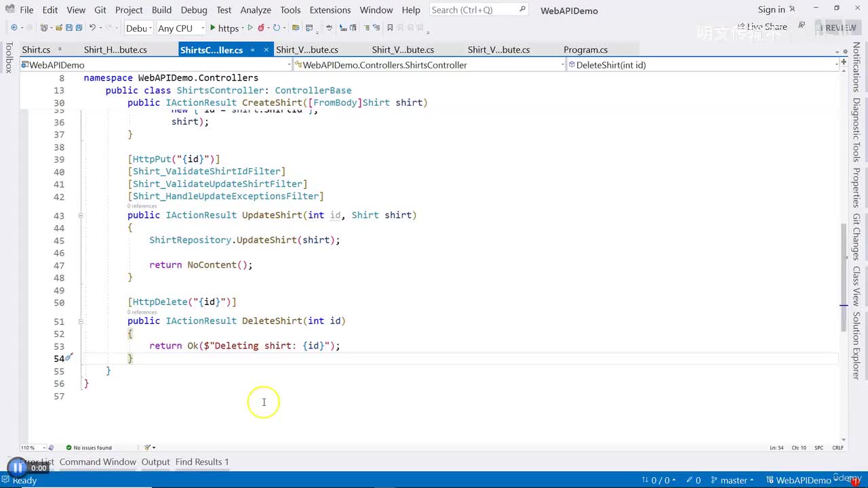Collapse the DeleteShirt method outline at line 51

80,321
